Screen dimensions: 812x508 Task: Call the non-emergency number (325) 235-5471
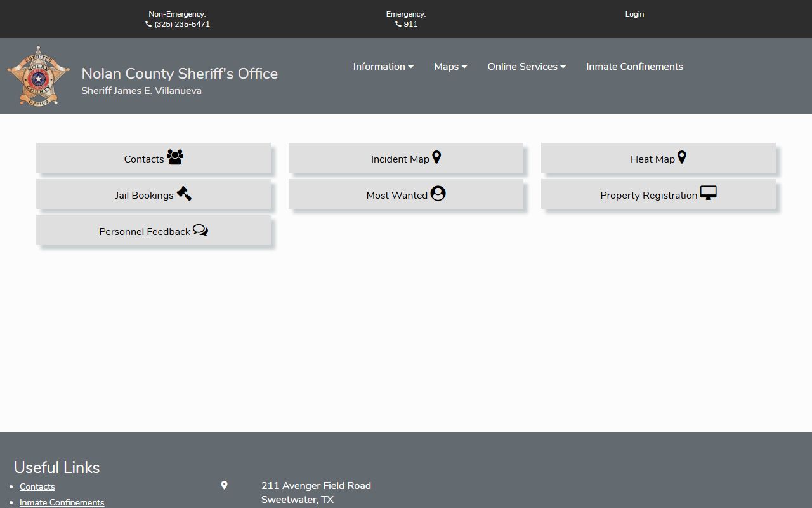(x=181, y=24)
